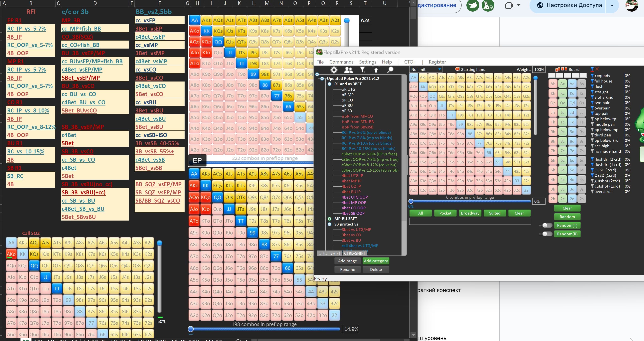The height and width of the screenshot is (341, 644).
Task: Select the 2s card on board selector
Action: tap(581, 199)
